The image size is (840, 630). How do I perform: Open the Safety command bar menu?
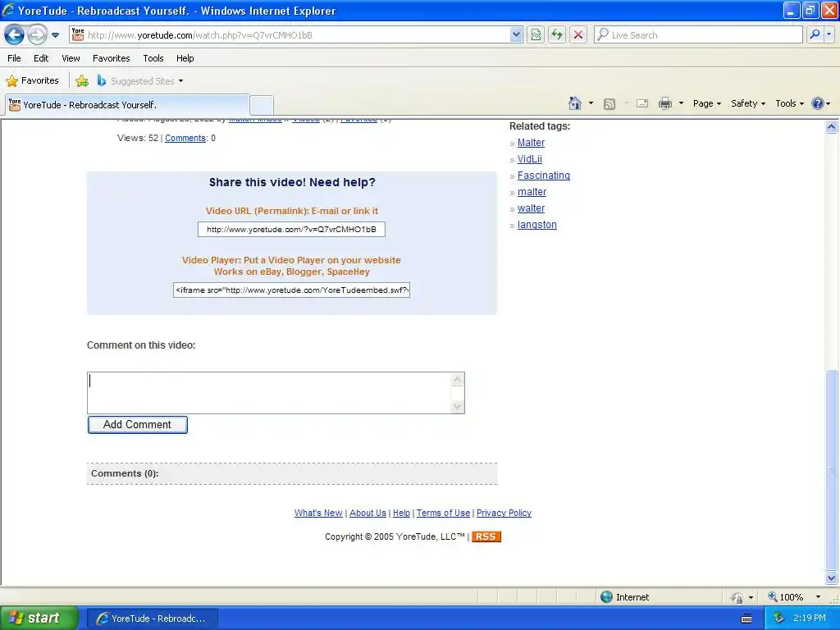pos(748,103)
